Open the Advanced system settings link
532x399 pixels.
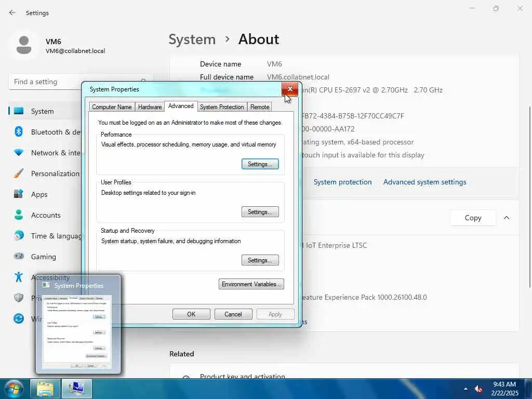[424, 182]
